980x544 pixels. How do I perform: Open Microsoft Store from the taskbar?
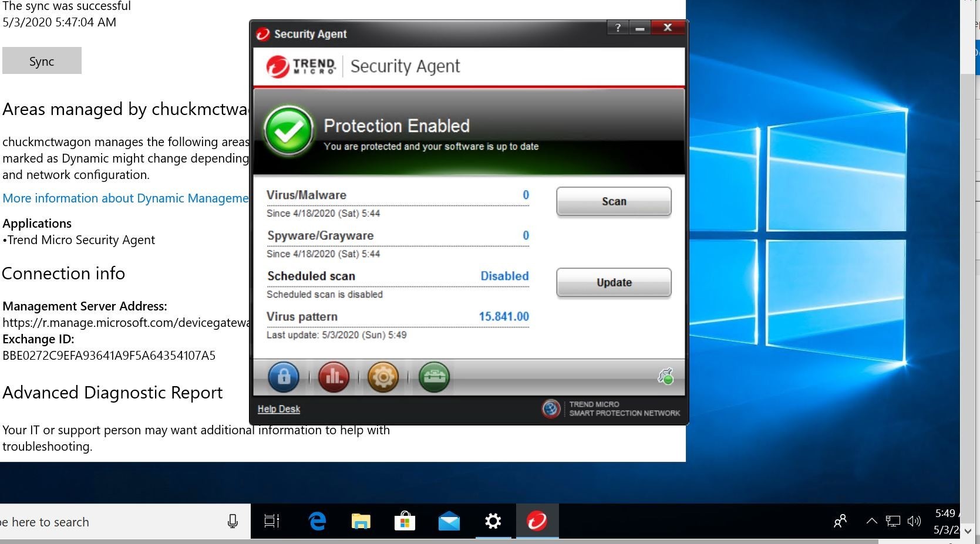[x=405, y=521]
